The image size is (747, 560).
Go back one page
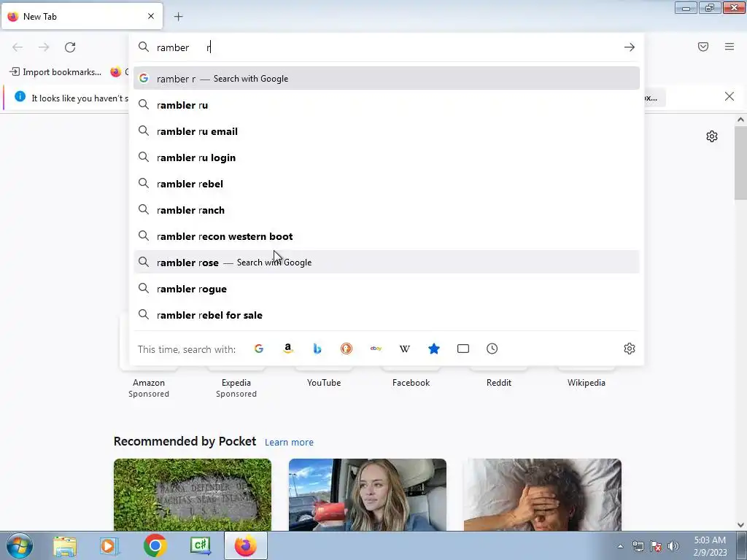click(x=18, y=47)
